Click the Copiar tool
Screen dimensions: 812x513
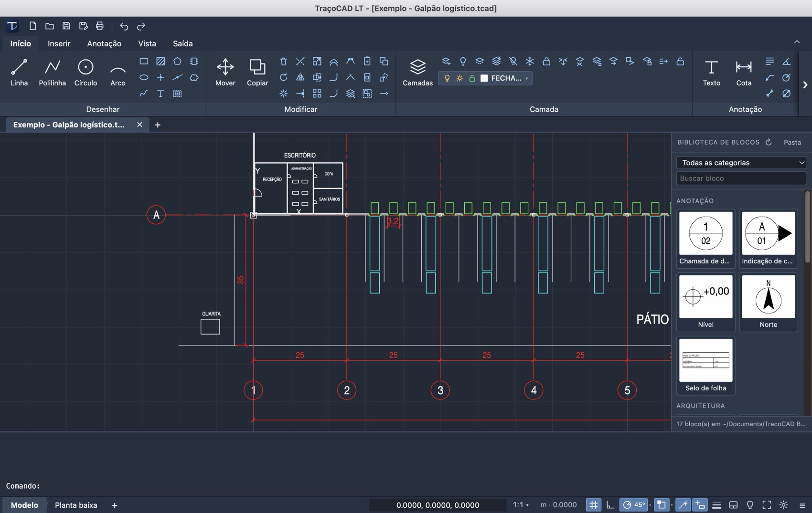coord(257,73)
